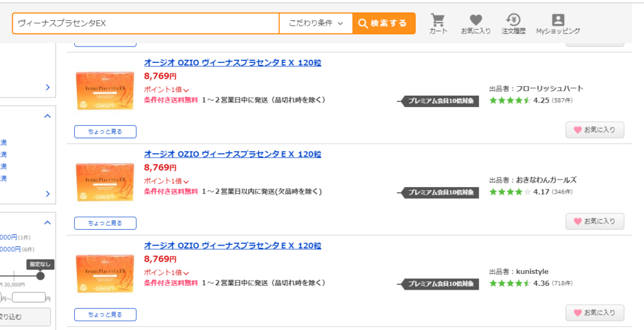Collapse the price filter section chevron

[48, 222]
